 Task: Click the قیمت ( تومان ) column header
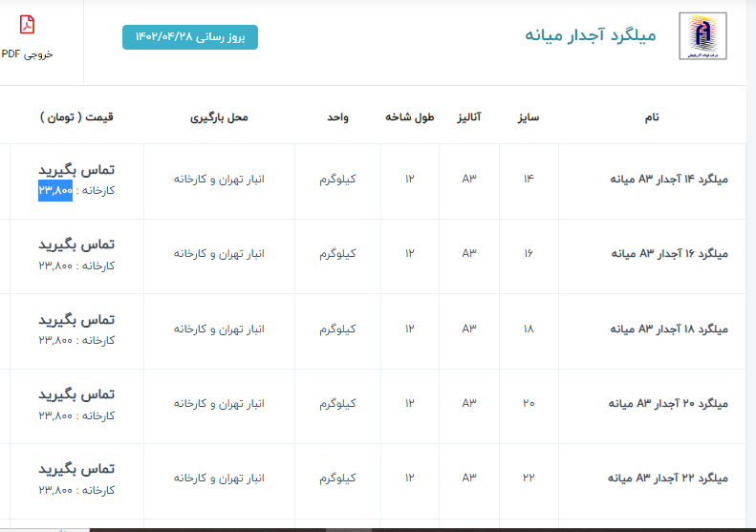click(x=76, y=117)
